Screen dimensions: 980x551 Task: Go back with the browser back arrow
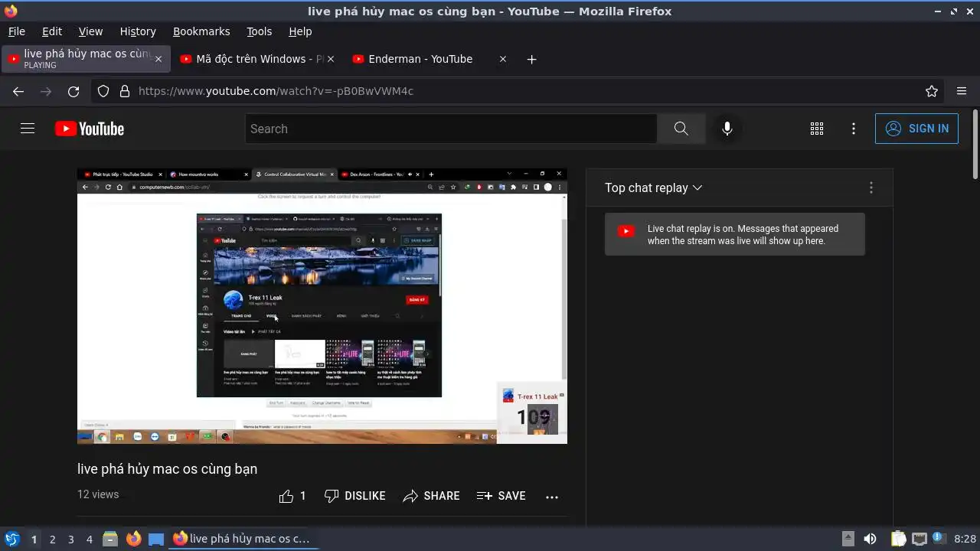[18, 91]
